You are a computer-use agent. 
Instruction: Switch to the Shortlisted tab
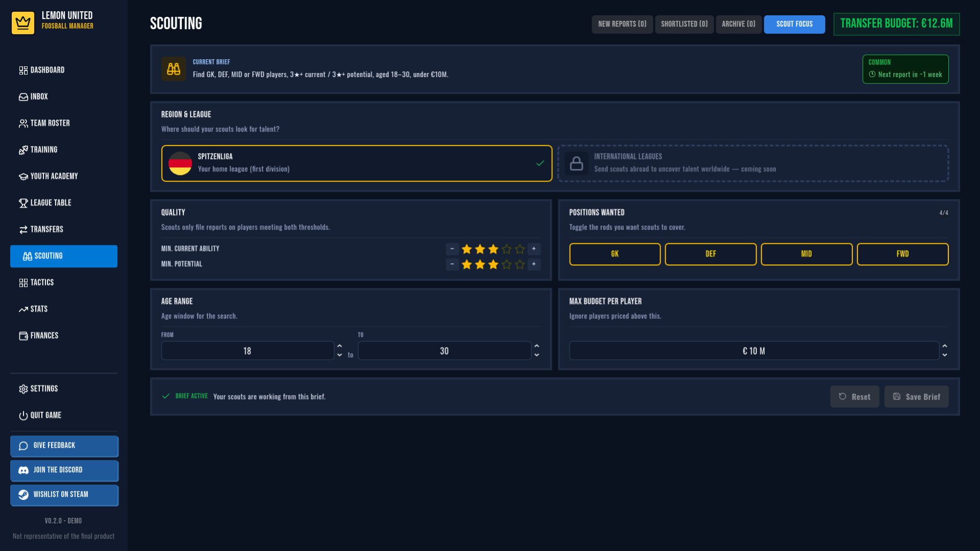click(x=684, y=24)
